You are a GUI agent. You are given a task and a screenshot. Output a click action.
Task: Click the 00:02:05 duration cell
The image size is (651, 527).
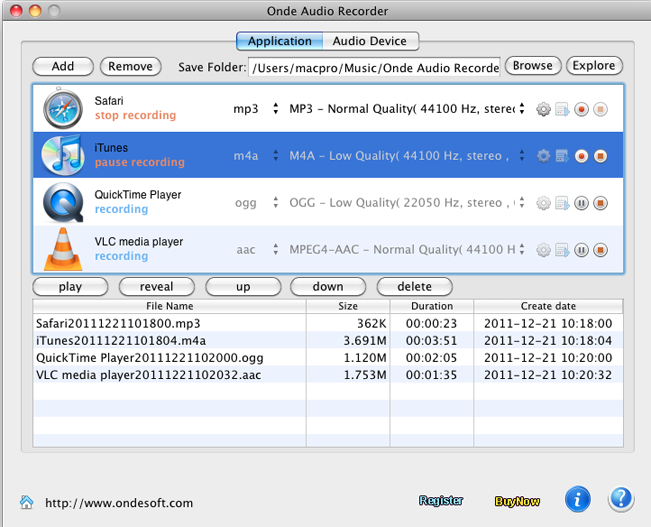431,358
